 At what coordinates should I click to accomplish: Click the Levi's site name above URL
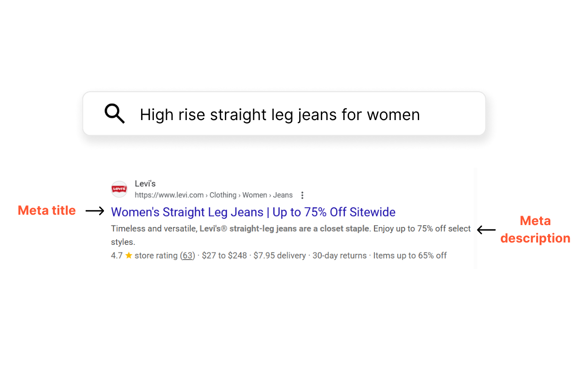145,184
